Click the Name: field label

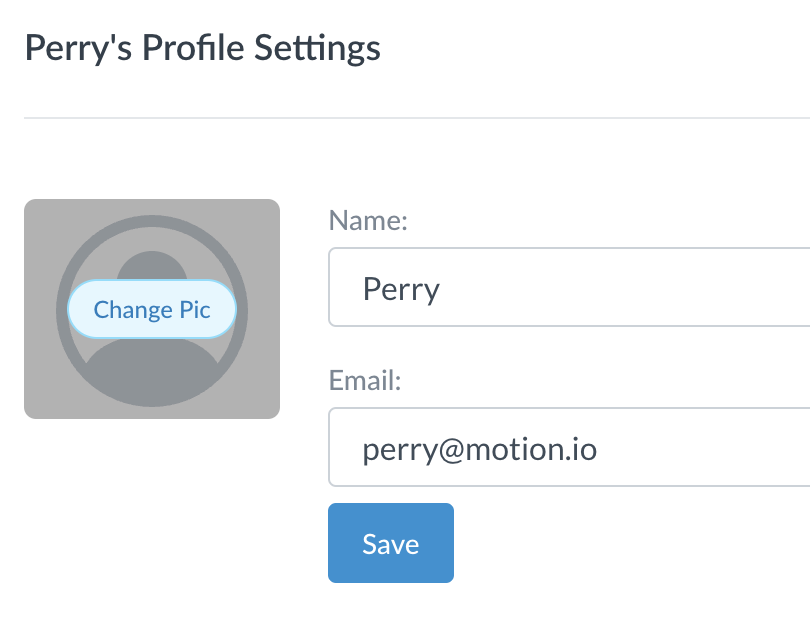pos(368,221)
